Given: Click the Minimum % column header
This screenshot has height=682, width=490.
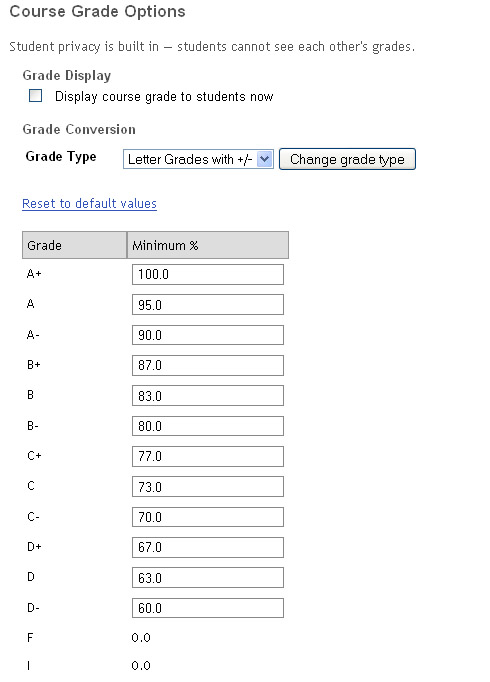Looking at the screenshot, I should click(x=208, y=245).
